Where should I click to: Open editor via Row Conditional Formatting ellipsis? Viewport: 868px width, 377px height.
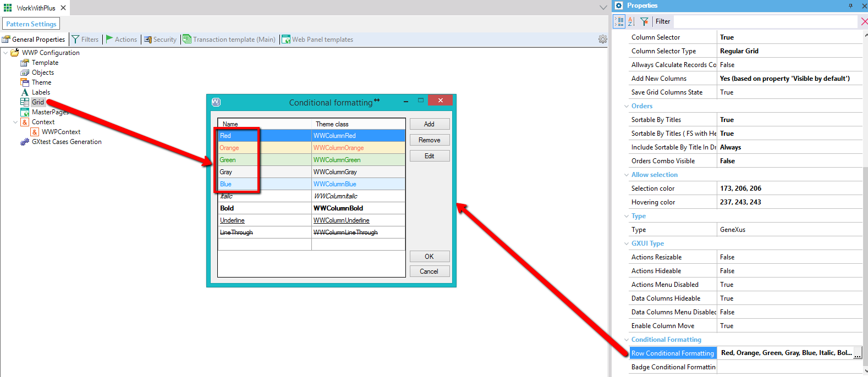(x=857, y=353)
